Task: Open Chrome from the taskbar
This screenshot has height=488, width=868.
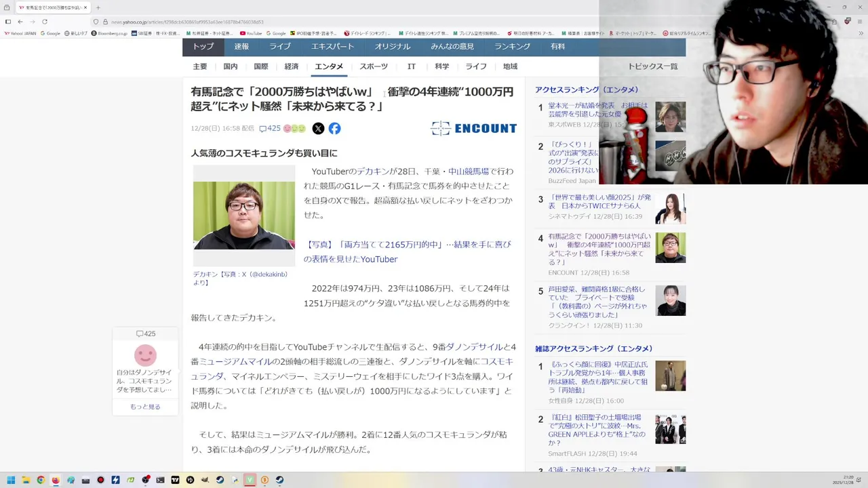Action: point(41,480)
